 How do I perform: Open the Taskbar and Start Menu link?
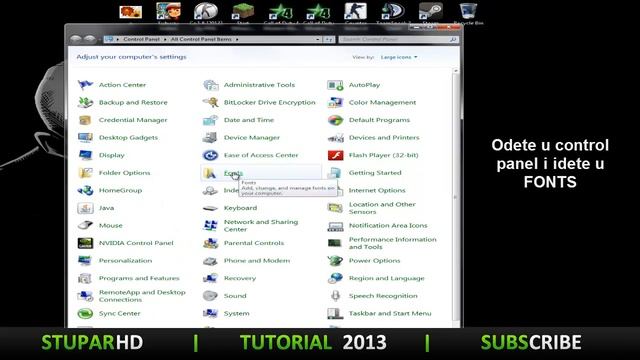tap(390, 313)
